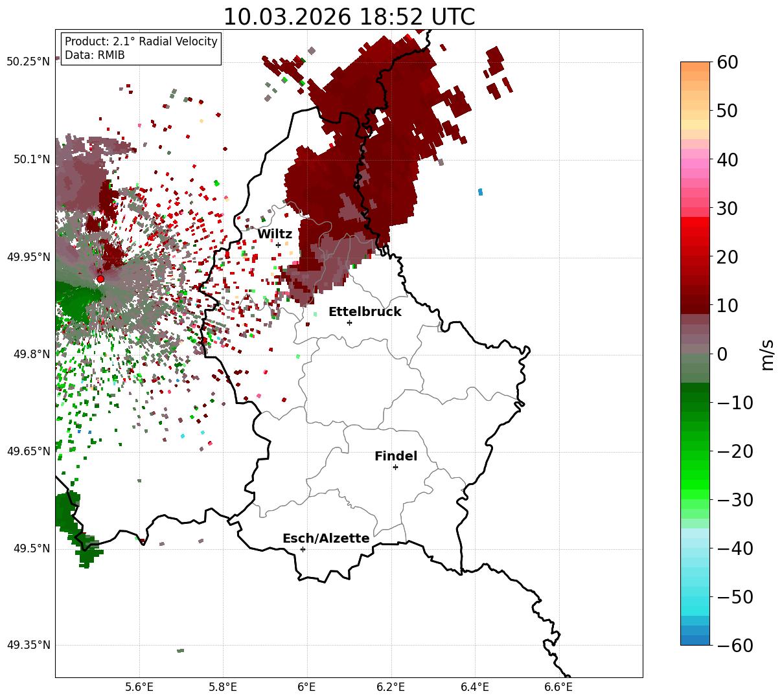Click the 6.4°E longitude label
The height and width of the screenshot is (700, 782).
coord(475,686)
